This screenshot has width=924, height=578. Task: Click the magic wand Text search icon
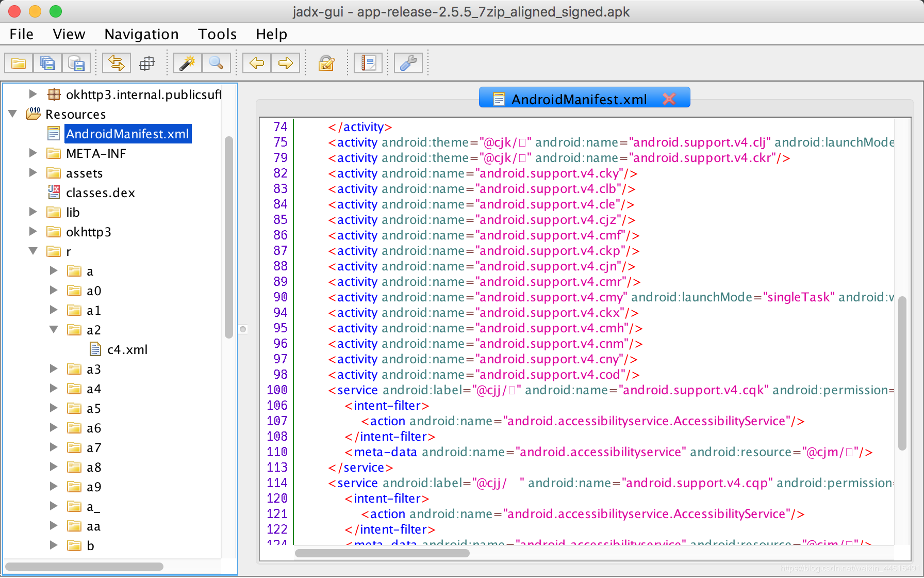tap(187, 63)
